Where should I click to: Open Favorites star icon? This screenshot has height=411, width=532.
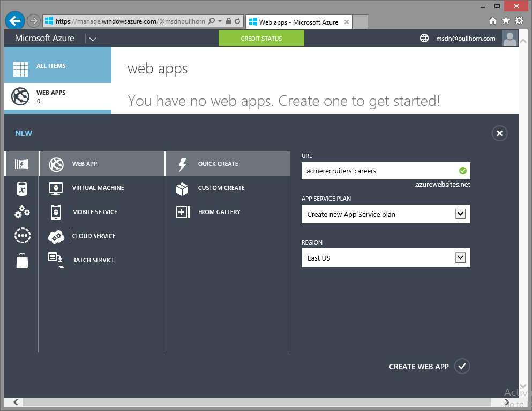[506, 21]
